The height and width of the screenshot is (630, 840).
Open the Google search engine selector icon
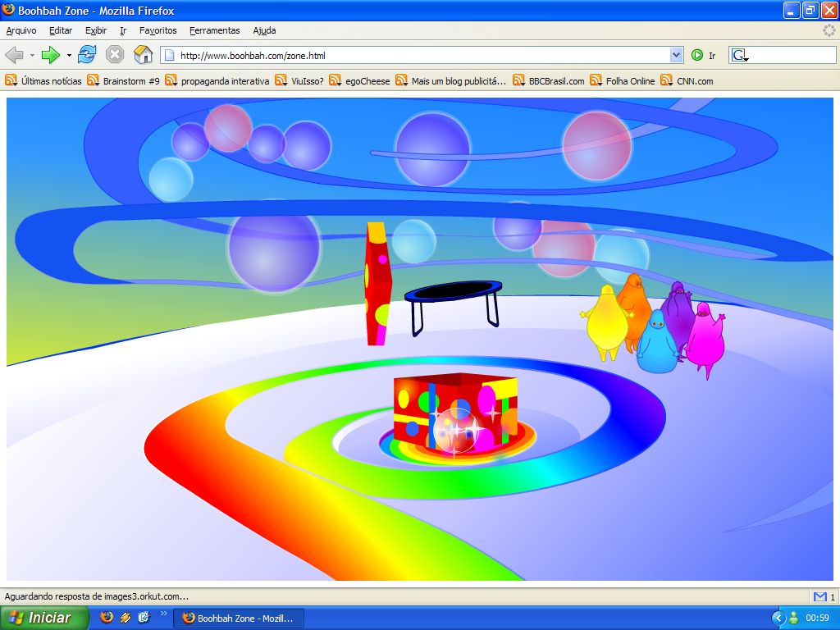740,55
